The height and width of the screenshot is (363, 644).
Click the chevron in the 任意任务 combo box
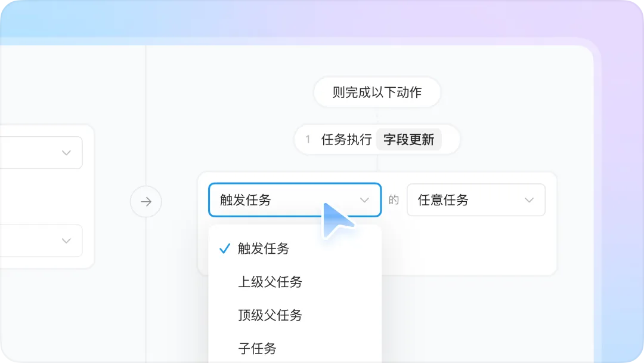529,200
